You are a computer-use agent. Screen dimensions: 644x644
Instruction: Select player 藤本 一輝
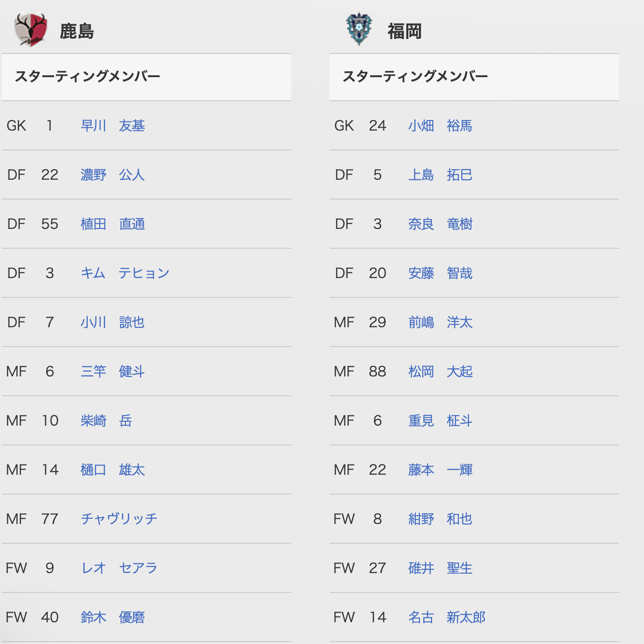pos(441,470)
